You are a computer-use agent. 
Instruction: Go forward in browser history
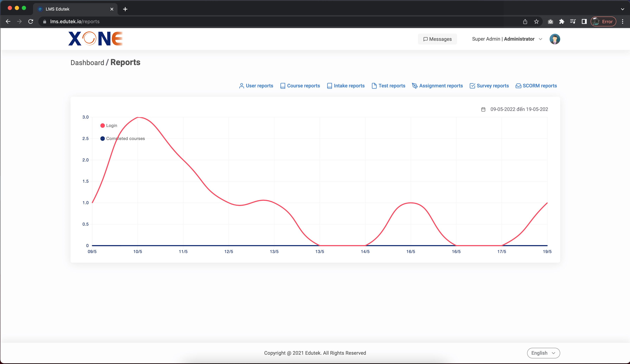(x=19, y=21)
